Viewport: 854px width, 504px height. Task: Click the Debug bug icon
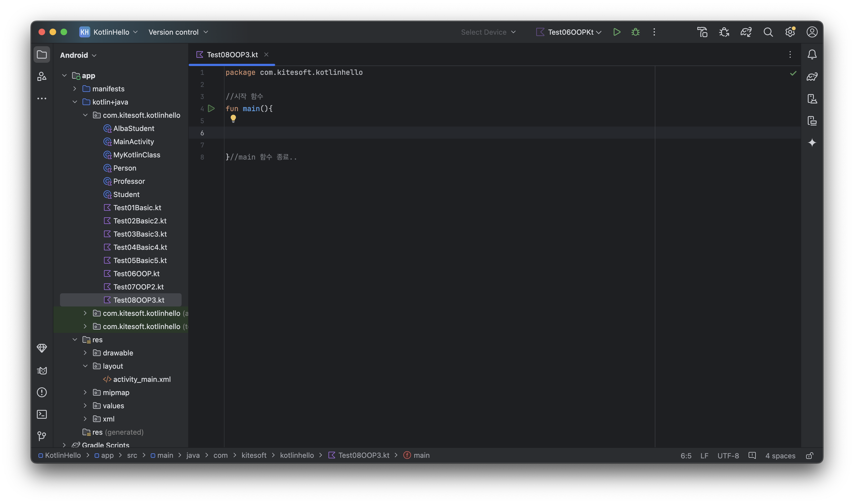[635, 32]
